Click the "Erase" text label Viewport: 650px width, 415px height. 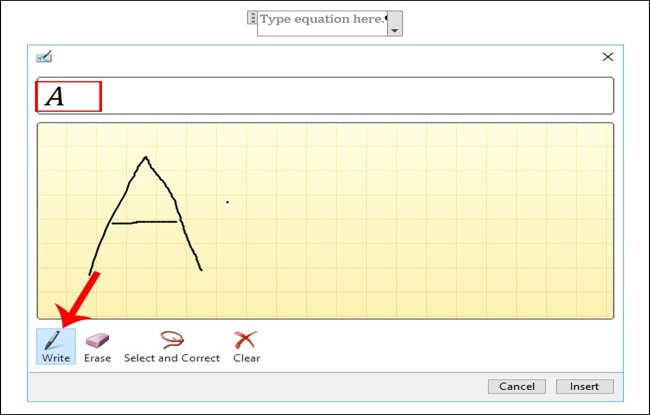(x=97, y=358)
